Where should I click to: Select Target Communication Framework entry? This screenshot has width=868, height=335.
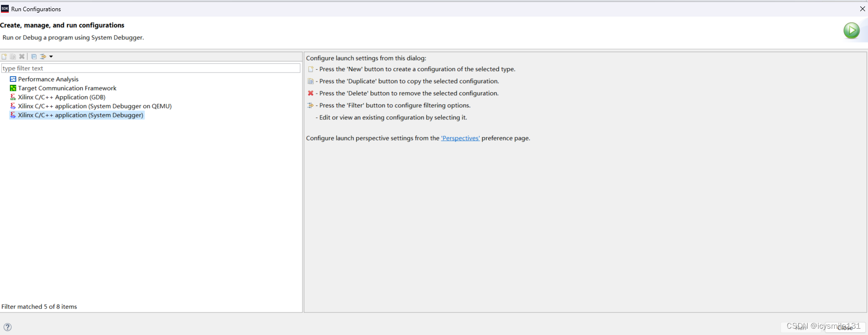(x=67, y=88)
